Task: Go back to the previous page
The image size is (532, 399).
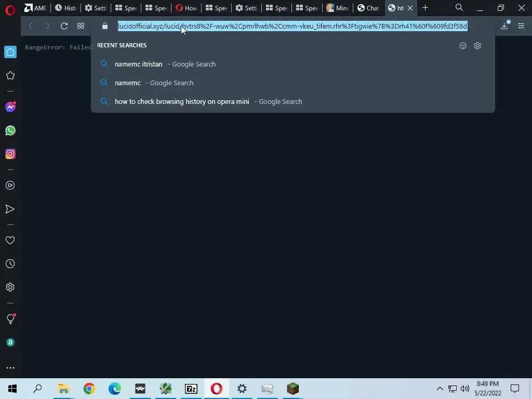Action: (31, 26)
